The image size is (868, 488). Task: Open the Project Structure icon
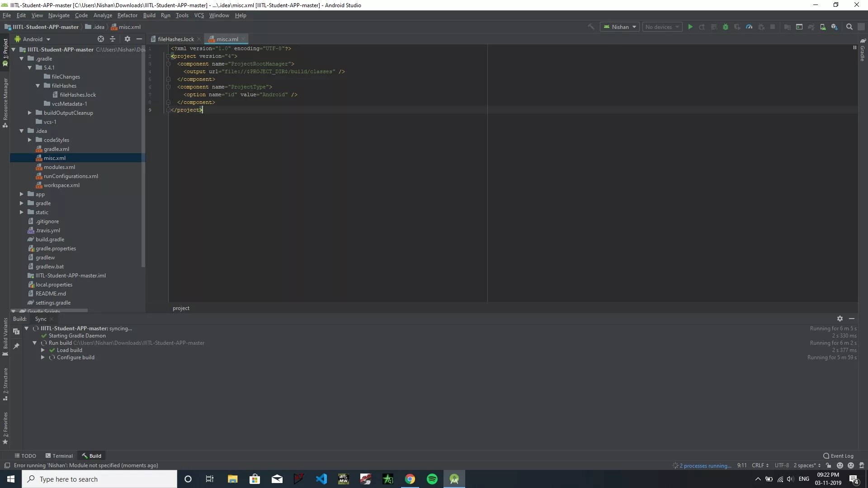pos(788,27)
